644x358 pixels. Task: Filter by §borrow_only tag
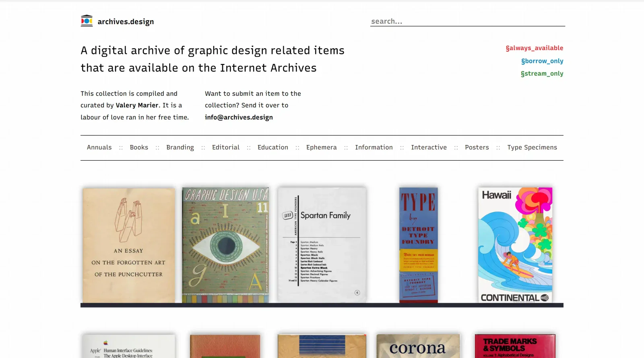tap(542, 61)
